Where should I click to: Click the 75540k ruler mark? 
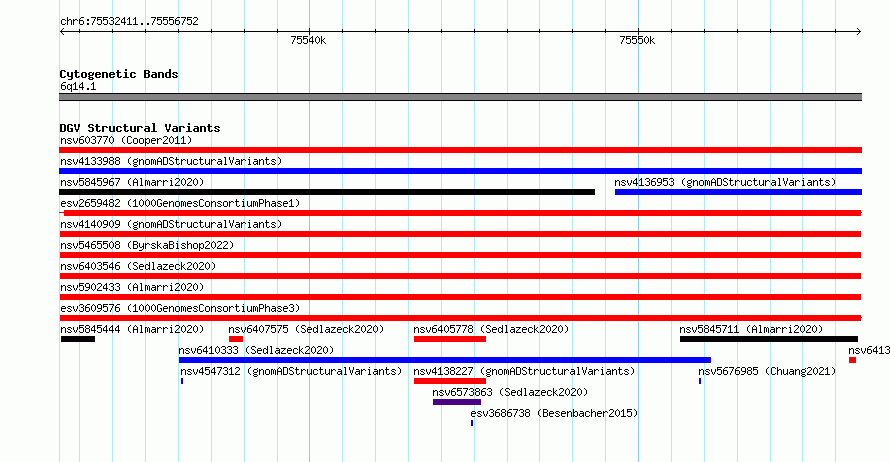pyautogui.click(x=308, y=40)
